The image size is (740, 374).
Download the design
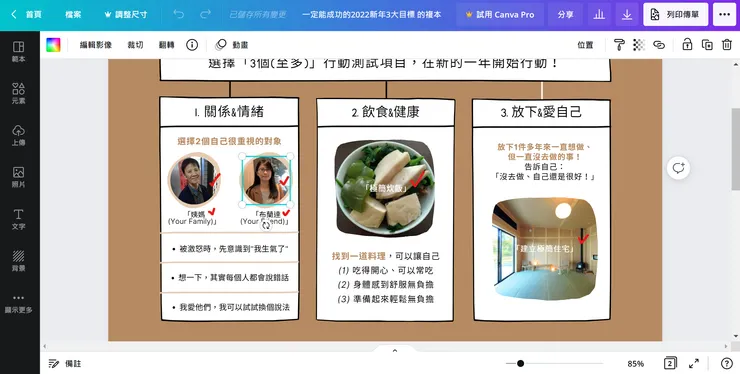point(627,15)
